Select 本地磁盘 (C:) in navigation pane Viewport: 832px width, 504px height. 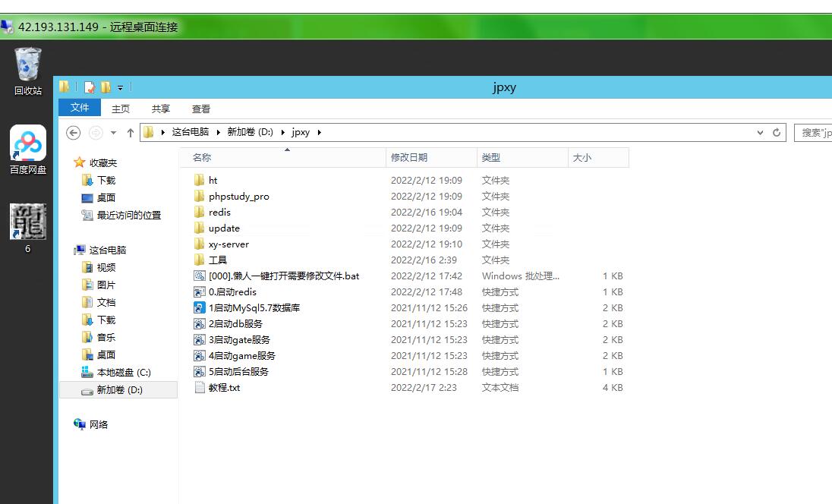point(123,373)
